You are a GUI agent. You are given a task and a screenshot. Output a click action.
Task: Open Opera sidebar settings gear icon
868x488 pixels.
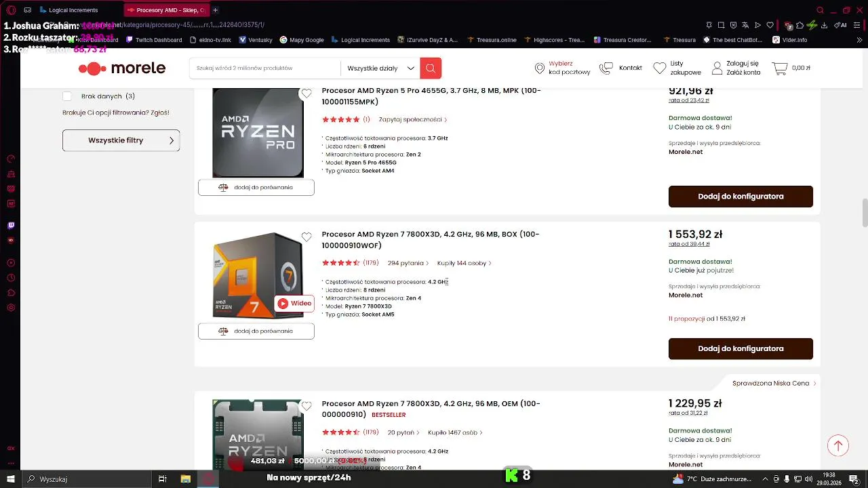(x=11, y=308)
